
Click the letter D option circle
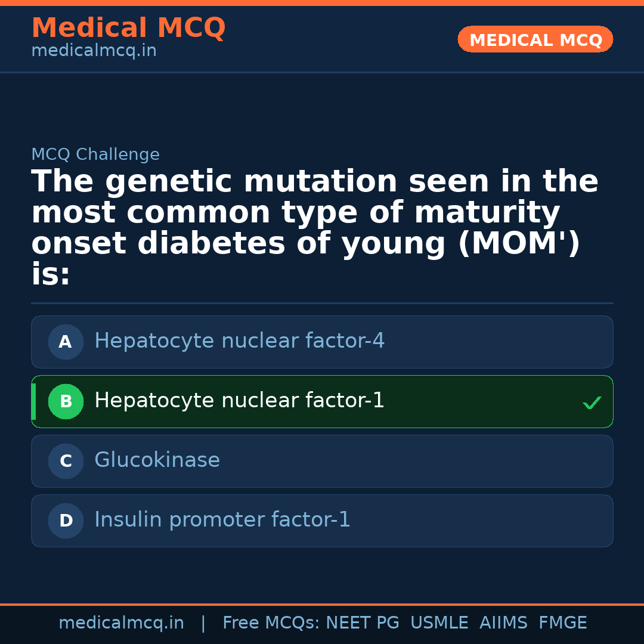[66, 521]
